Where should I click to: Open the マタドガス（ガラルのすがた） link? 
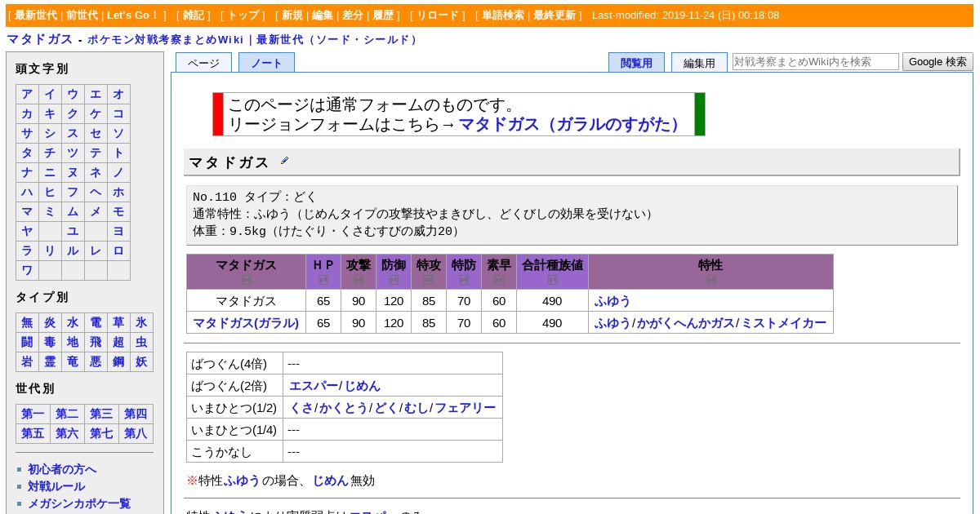(571, 125)
